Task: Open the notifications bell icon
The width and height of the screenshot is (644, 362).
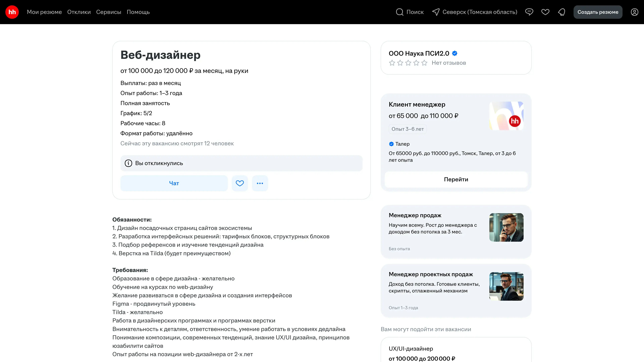Action: [561, 12]
